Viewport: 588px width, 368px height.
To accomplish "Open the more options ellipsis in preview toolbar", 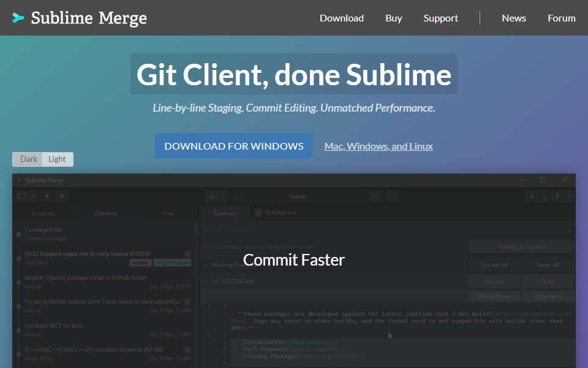I will [x=392, y=196].
